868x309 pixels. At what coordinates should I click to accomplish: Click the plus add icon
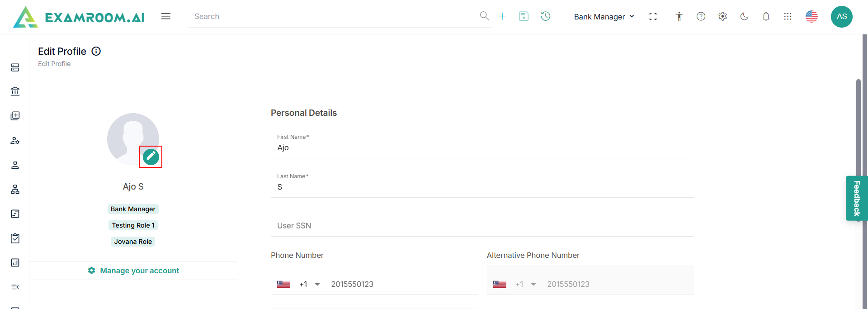pos(502,16)
